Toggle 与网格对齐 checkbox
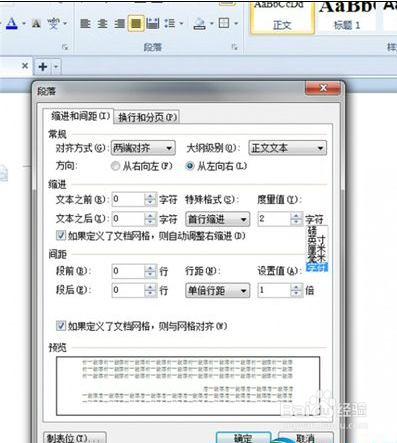Screen dimensions: 397x443 pos(61,325)
